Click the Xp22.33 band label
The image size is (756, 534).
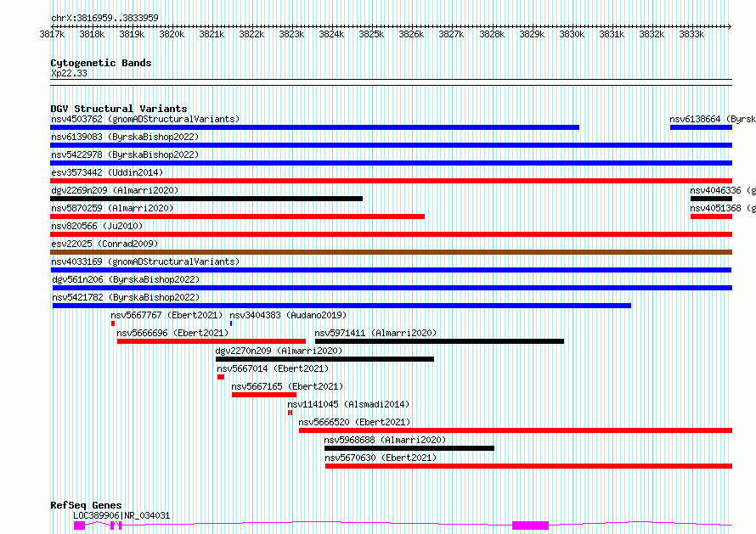(x=69, y=73)
